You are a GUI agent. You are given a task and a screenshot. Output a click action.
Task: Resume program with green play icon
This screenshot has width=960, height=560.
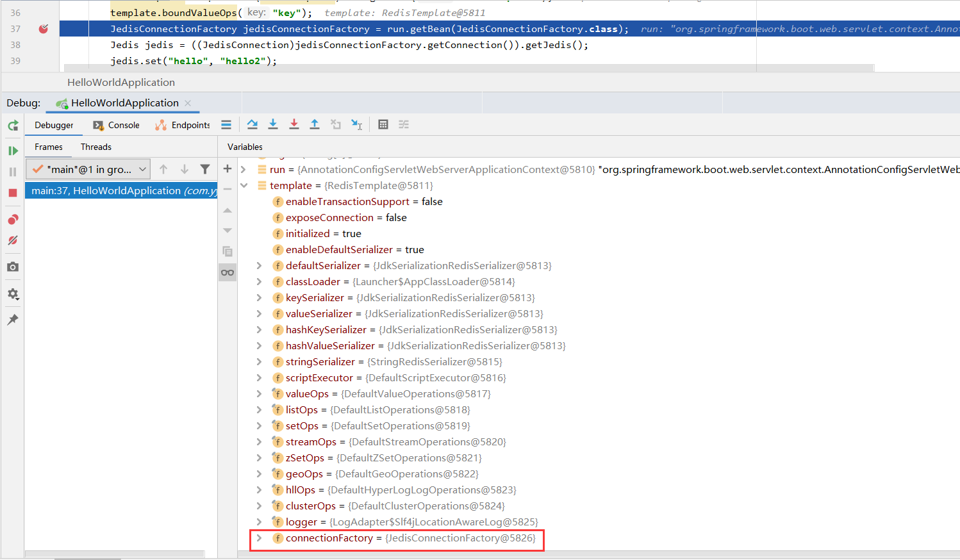(x=13, y=151)
